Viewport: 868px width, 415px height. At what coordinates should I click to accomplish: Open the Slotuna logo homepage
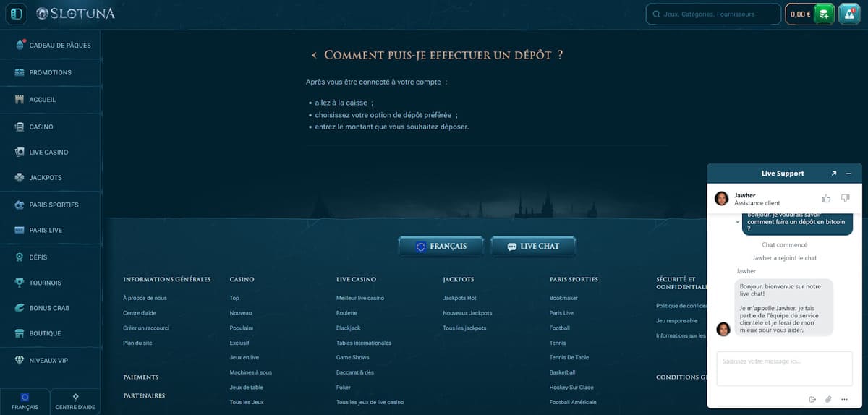pos(75,14)
